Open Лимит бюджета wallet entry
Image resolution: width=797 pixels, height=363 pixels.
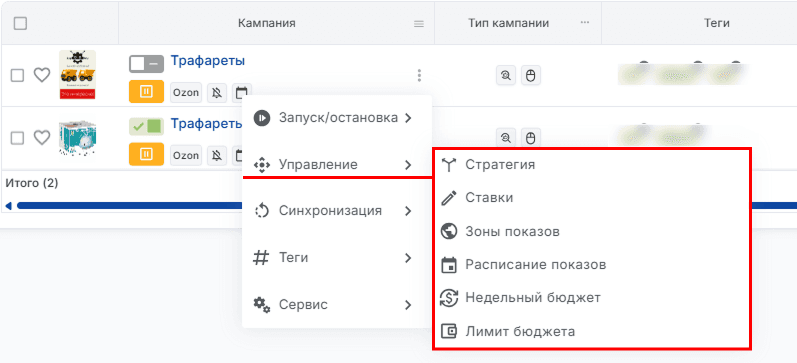pyautogui.click(x=592, y=331)
